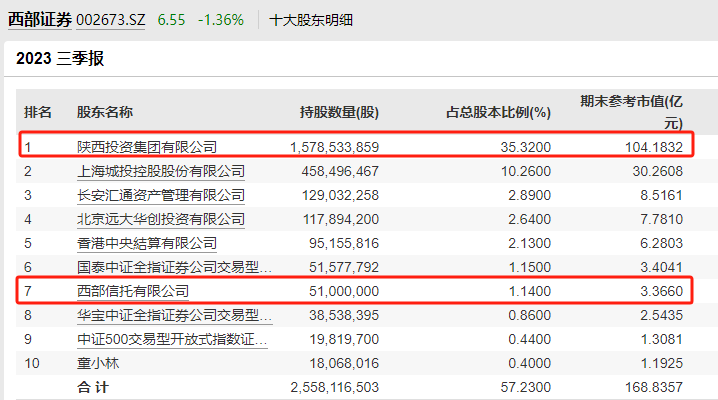This screenshot has width=718, height=400.
Task: Click the percentage value 2.6400
Action: tap(529, 219)
